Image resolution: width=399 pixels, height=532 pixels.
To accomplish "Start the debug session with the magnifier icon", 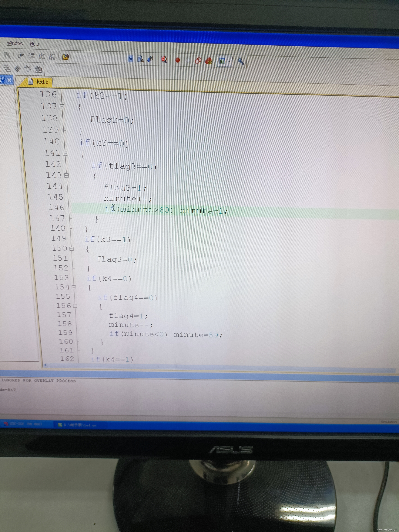I will [x=164, y=59].
